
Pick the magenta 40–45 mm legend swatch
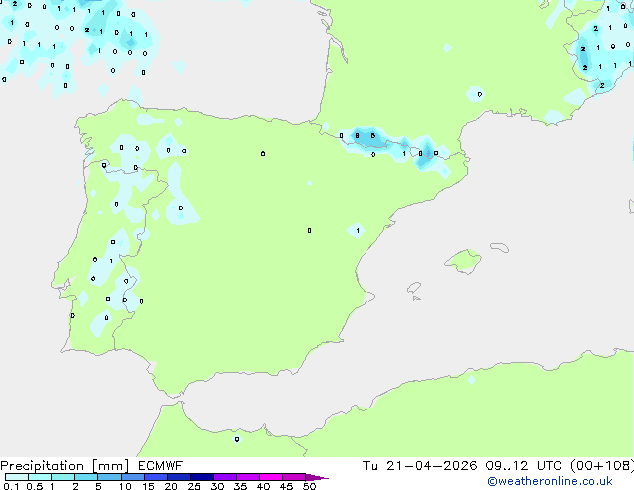(x=271, y=477)
